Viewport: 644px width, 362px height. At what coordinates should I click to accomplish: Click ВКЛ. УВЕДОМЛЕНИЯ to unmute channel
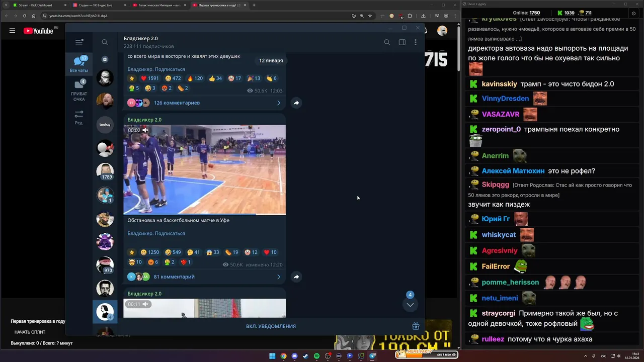(x=271, y=326)
